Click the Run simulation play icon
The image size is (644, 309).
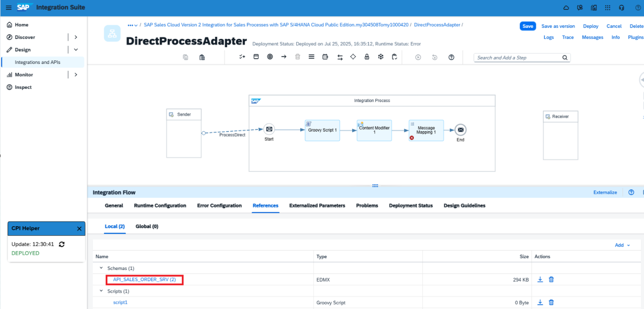pyautogui.click(x=418, y=57)
